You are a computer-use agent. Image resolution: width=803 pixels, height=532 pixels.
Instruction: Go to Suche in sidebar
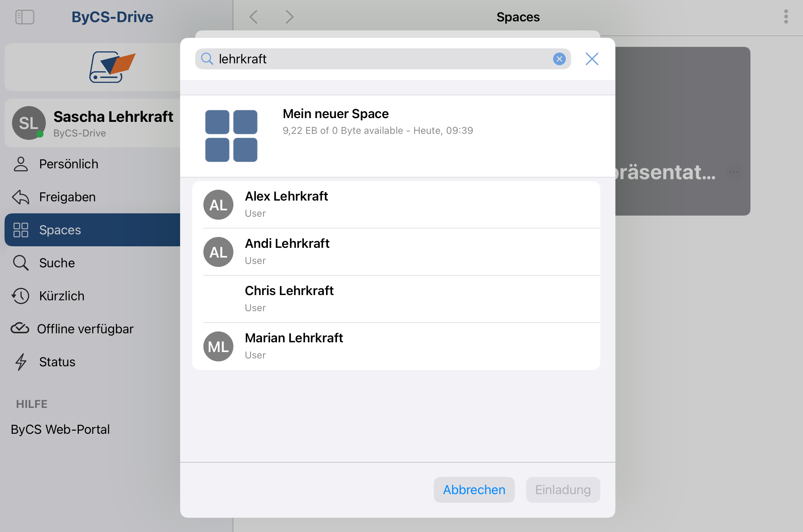coord(57,263)
